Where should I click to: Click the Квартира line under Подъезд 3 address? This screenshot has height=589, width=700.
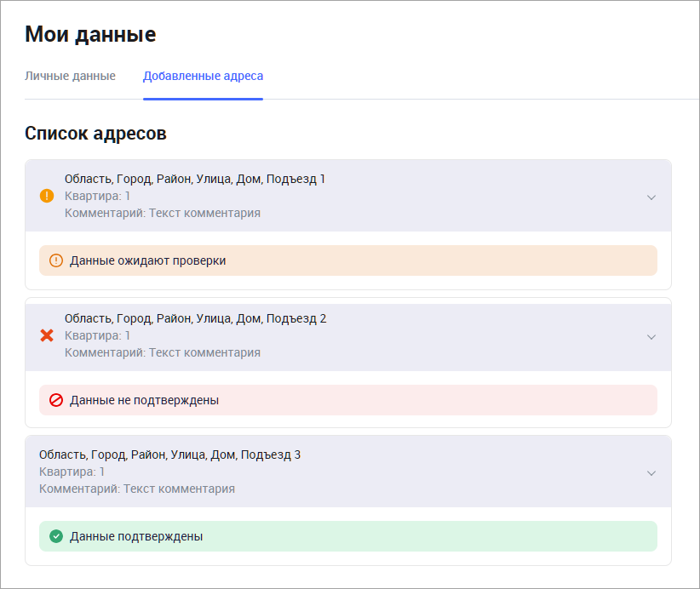pos(72,472)
